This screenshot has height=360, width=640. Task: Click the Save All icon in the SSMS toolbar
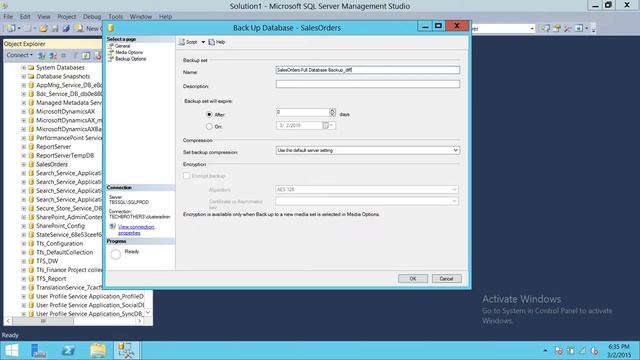pos(66,29)
